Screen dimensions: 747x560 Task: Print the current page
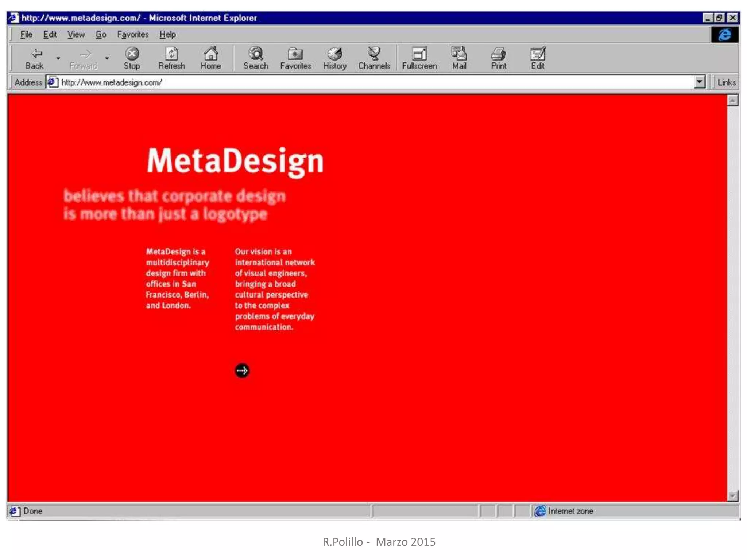point(498,58)
